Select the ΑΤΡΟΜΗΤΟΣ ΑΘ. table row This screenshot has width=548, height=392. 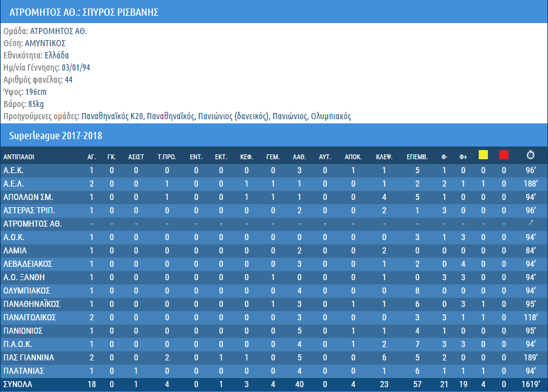274,224
